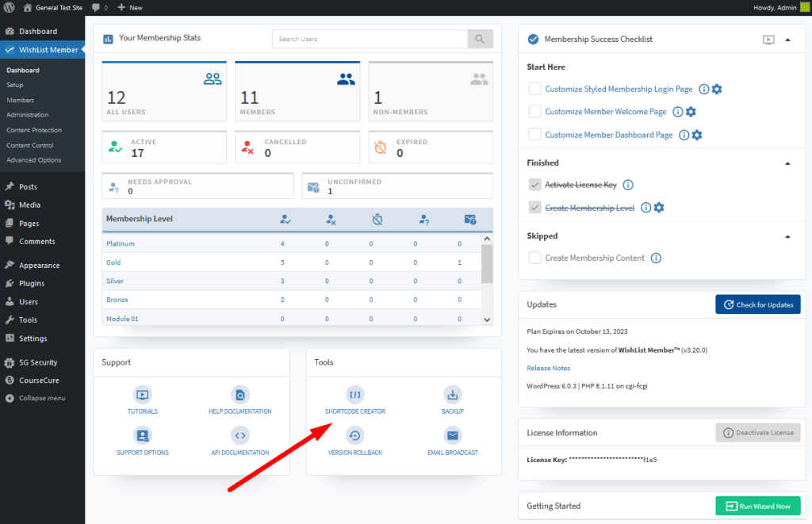
Task: Open the SG Security sidebar menu
Action: point(38,362)
